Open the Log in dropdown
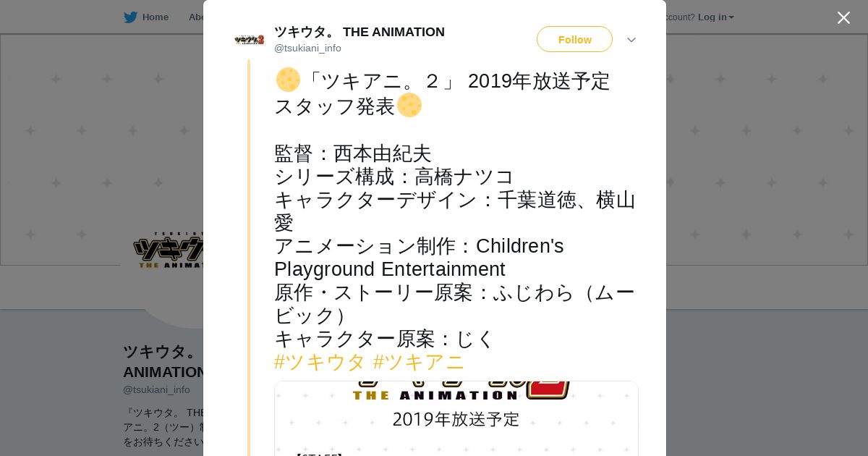 tap(715, 17)
